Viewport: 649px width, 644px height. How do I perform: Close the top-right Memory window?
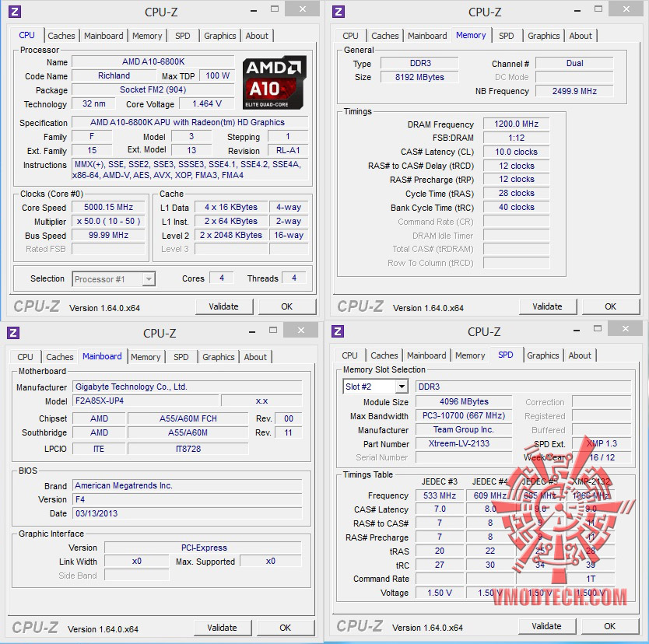coord(626,9)
